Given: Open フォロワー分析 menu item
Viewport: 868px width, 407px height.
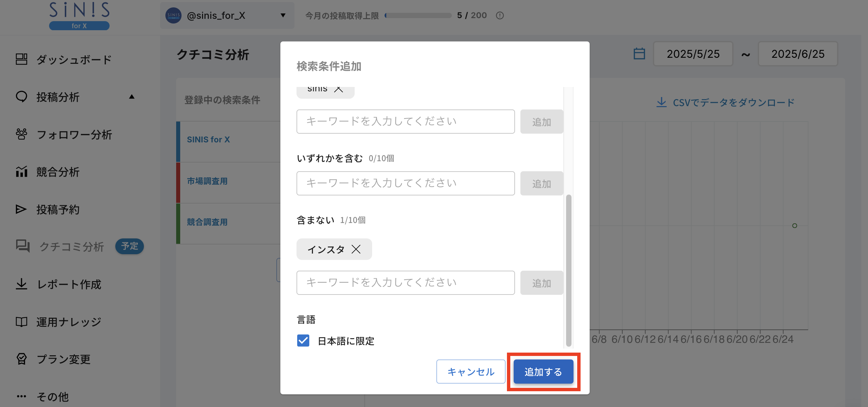Looking at the screenshot, I should coord(74,134).
